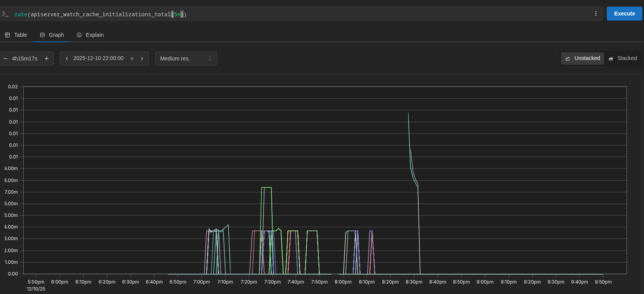Run the query with the Execute button
Image resolution: width=644 pixels, height=294 pixels.
pos(624,14)
